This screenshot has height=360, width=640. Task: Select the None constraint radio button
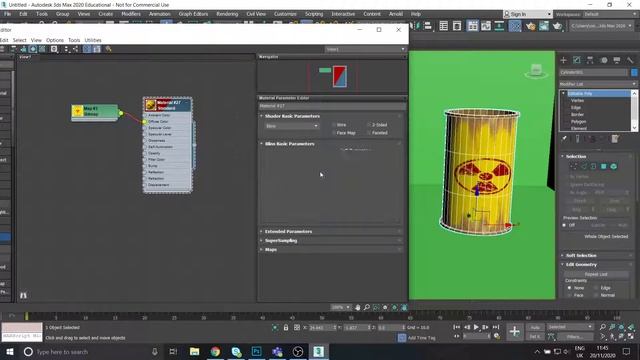pos(569,288)
